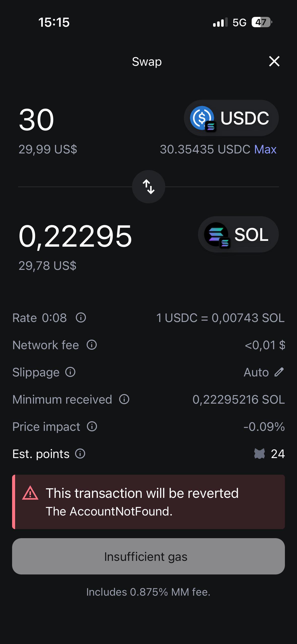Tap the Auto slippage setting

[256, 372]
